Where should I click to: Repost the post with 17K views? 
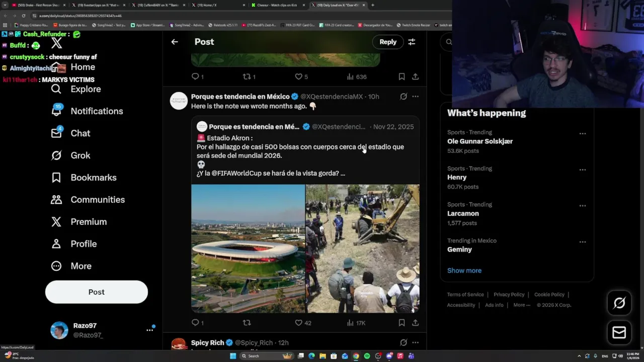click(247, 323)
